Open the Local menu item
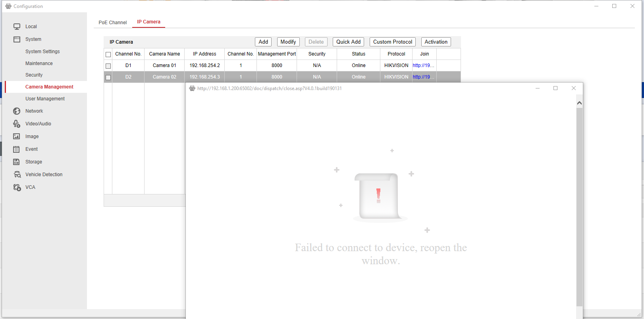 pyautogui.click(x=31, y=27)
